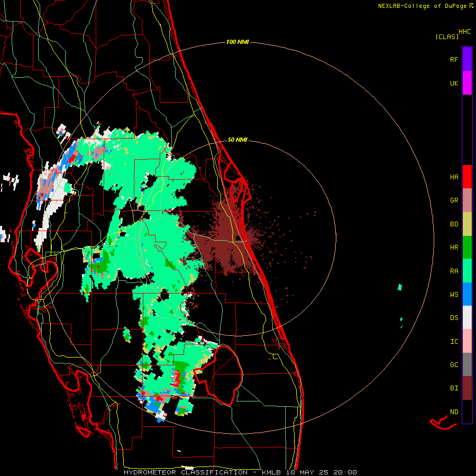Click the UK magenta legend swatch
Image resolution: width=476 pixels, height=476 pixels.
coord(467,83)
